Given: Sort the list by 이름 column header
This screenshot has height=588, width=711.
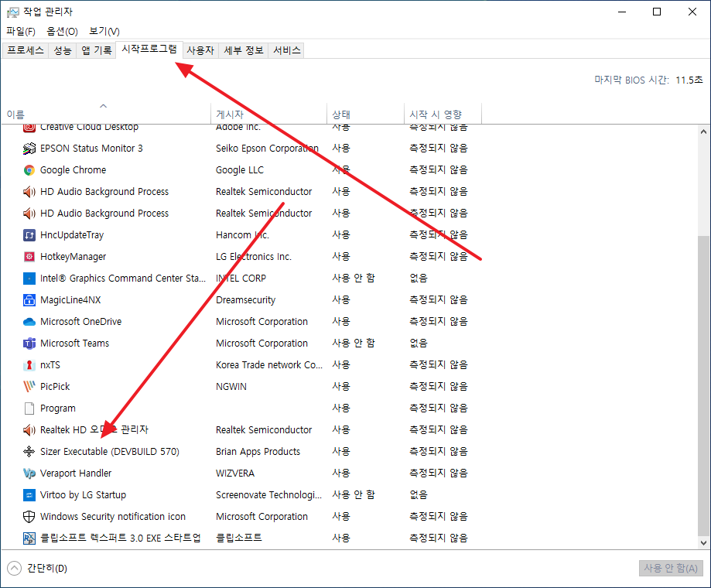Looking at the screenshot, I should [106, 115].
